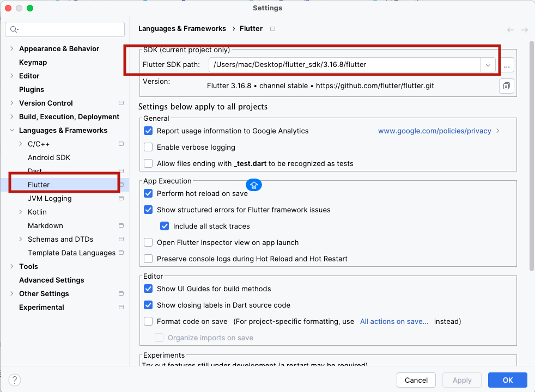This screenshot has height=392, width=535.
Task: Open Experimental settings page
Action: (x=41, y=307)
